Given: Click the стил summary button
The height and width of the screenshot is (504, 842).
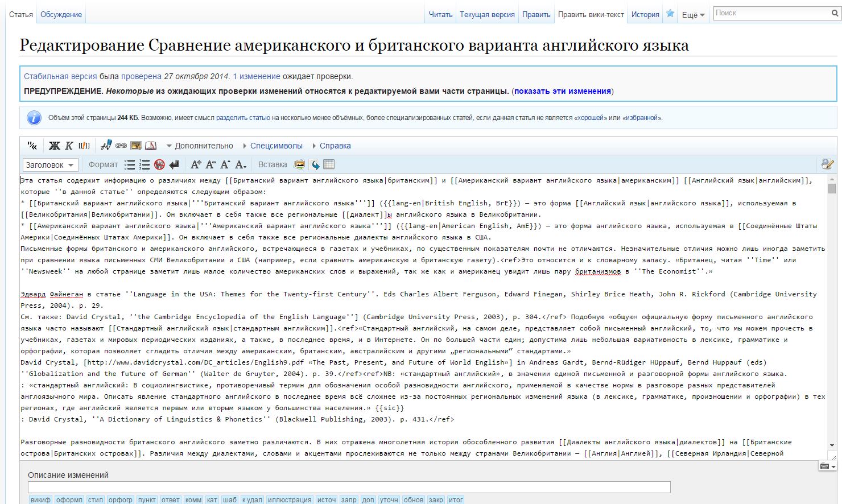Looking at the screenshot, I should (96, 499).
